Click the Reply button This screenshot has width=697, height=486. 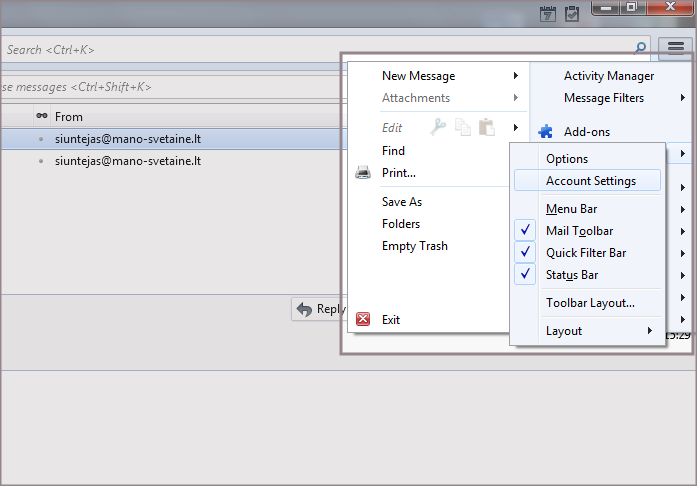point(319,309)
